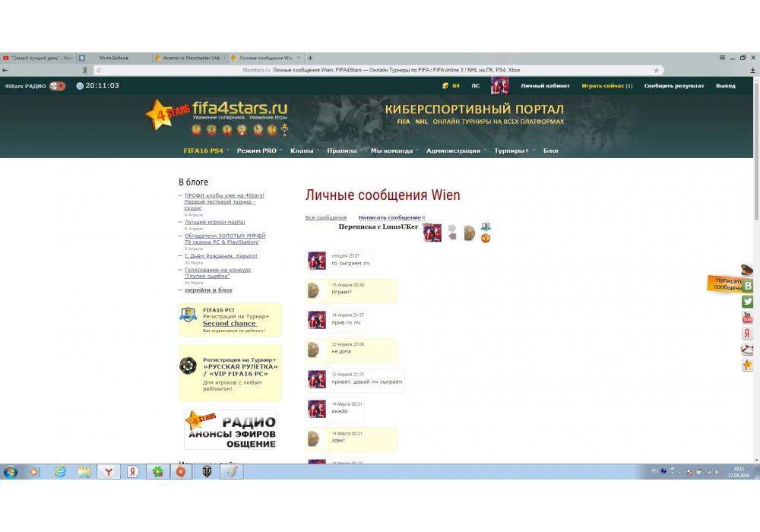This screenshot has width=760, height=532.
Task: Open a new browser tab
Action: coord(310,58)
